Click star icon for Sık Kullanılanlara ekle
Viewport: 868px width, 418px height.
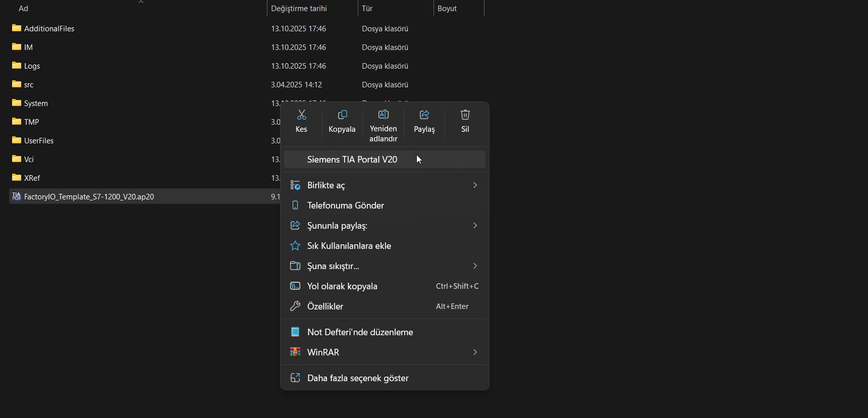tap(295, 246)
